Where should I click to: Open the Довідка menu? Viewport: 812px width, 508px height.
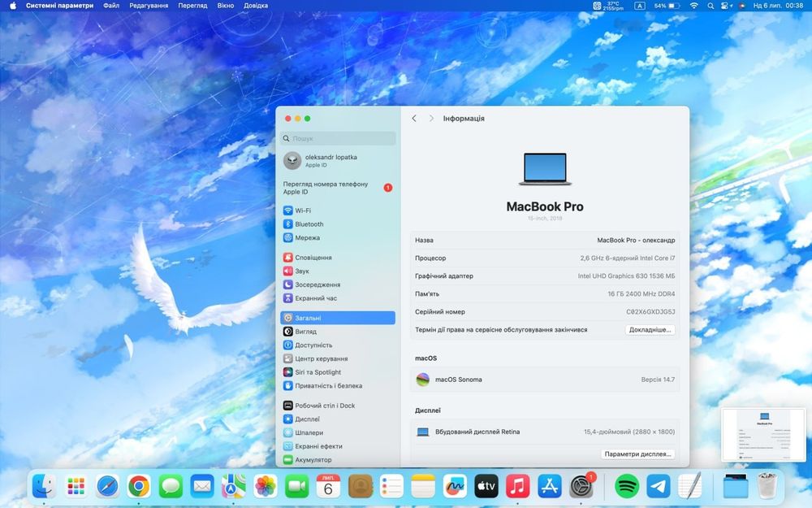(x=256, y=6)
